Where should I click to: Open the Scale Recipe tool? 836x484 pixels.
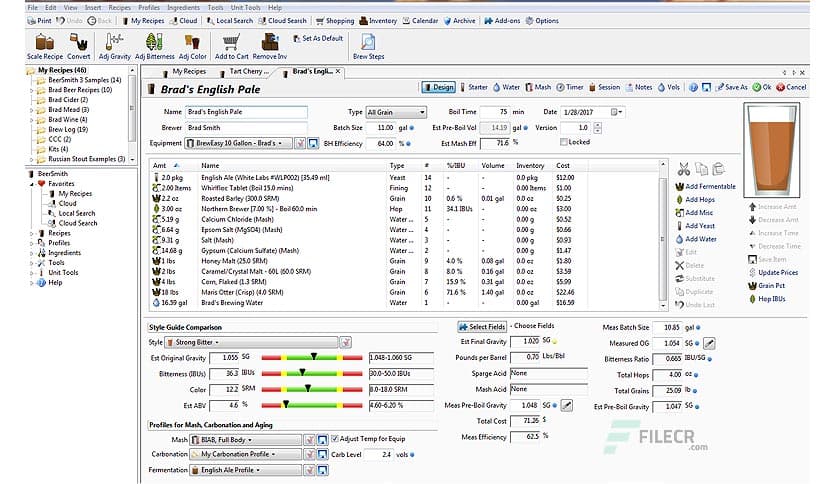click(x=45, y=46)
